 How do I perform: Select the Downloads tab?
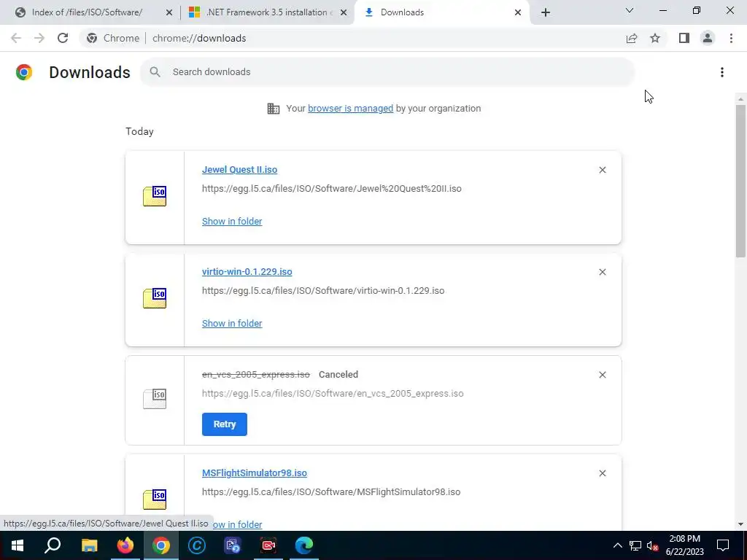(441, 12)
